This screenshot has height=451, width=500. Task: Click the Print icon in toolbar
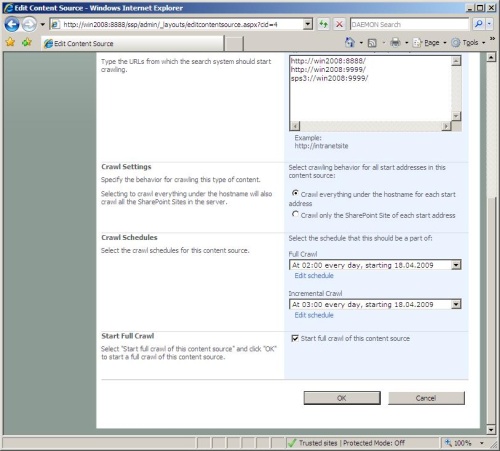[395, 42]
